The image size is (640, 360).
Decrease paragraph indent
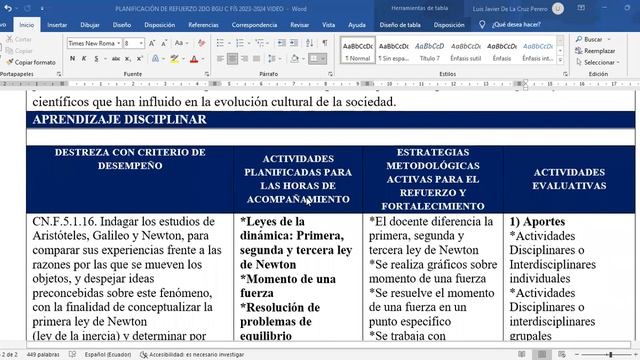point(282,43)
